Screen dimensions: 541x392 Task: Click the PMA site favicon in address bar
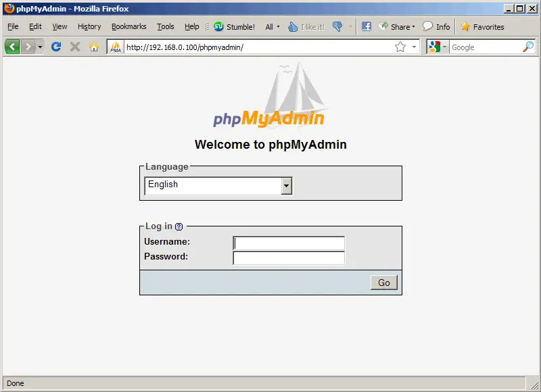[x=116, y=47]
